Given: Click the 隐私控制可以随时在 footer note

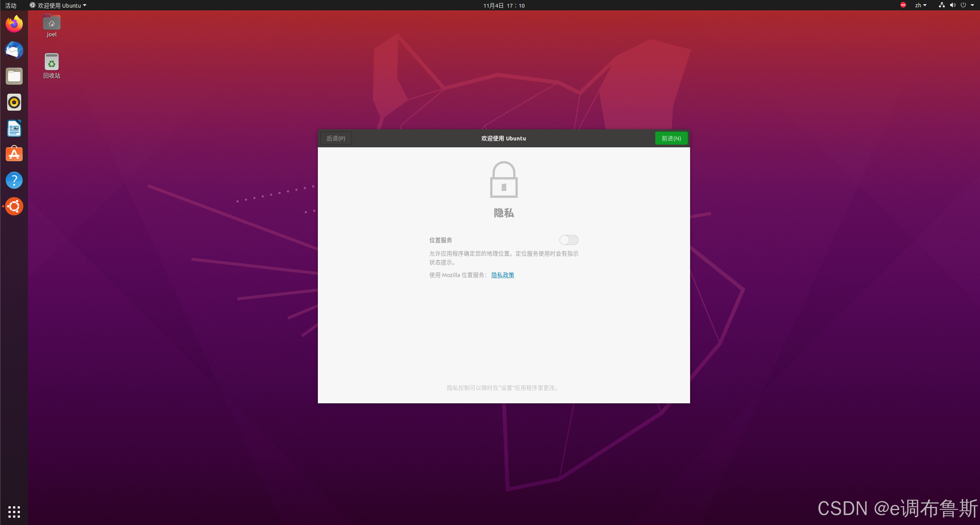Looking at the screenshot, I should pos(503,388).
